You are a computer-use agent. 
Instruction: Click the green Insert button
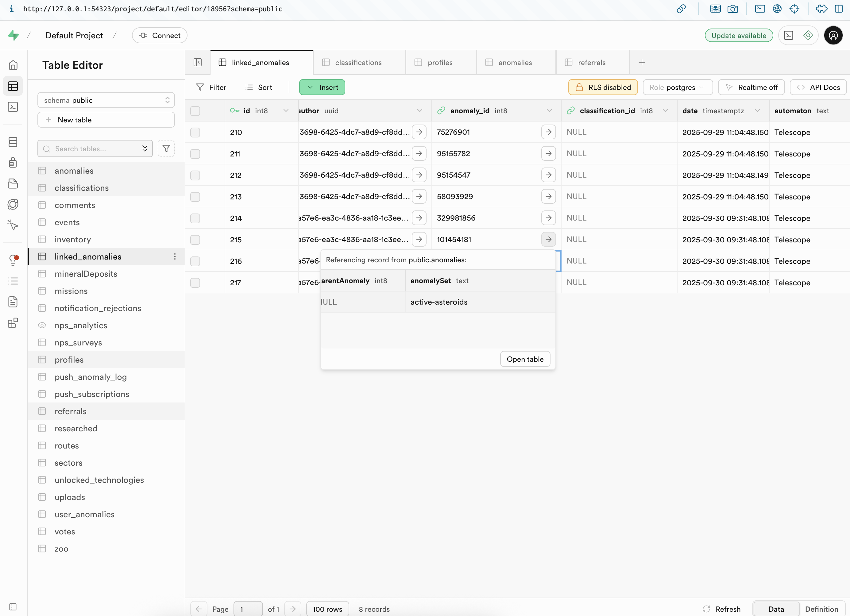click(322, 87)
